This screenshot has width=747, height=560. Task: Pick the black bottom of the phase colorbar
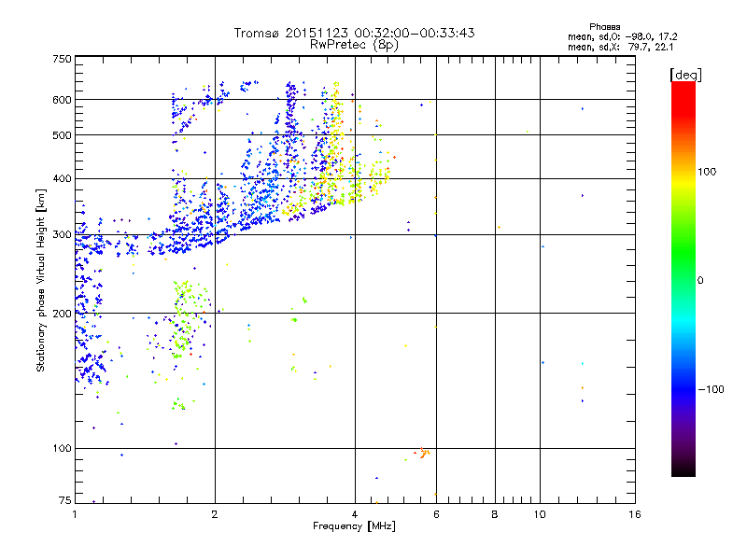point(684,471)
